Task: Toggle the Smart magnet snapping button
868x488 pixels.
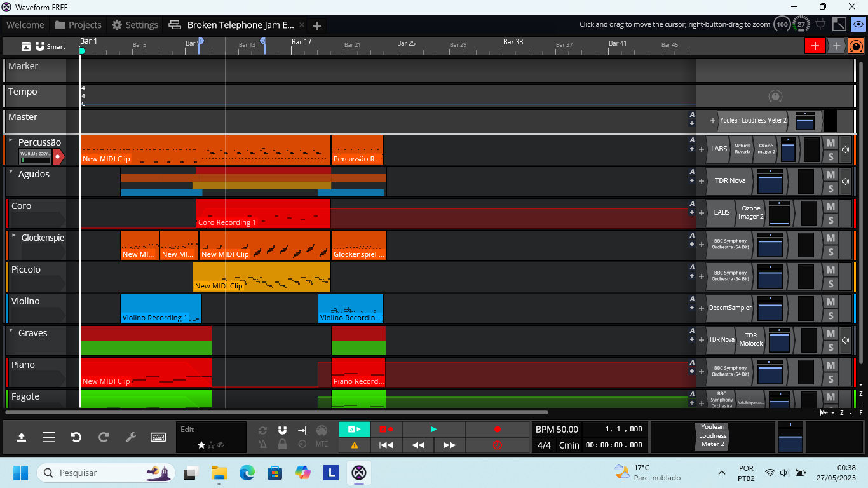Action: 50,46
